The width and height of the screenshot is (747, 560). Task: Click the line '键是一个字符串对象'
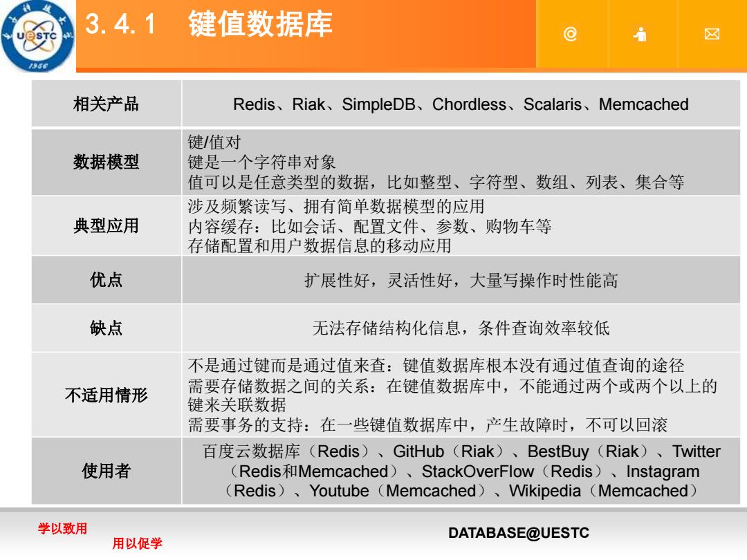[x=262, y=162]
